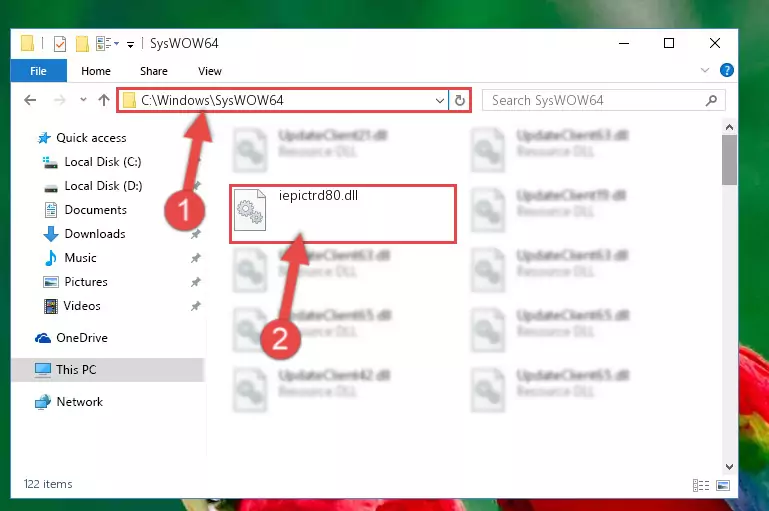769x511 pixels.
Task: Click the pin icon next to Pictures
Action: [196, 282]
